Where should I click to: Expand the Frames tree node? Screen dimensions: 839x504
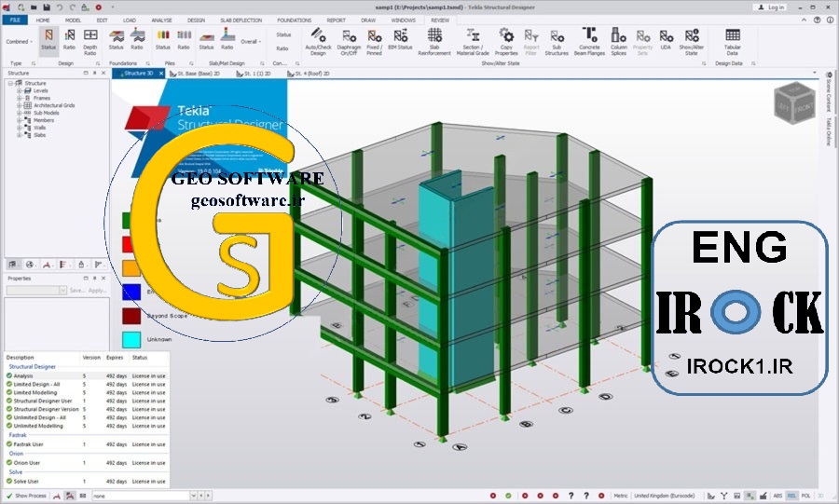pos(20,99)
